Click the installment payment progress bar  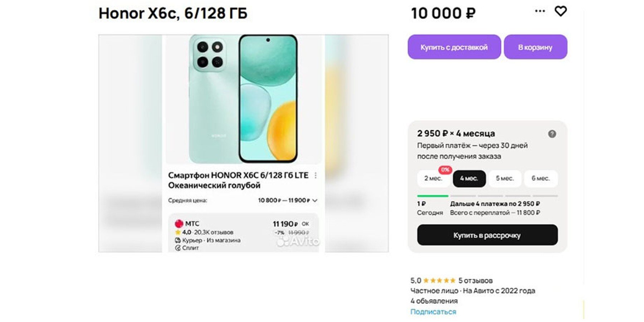487,196
